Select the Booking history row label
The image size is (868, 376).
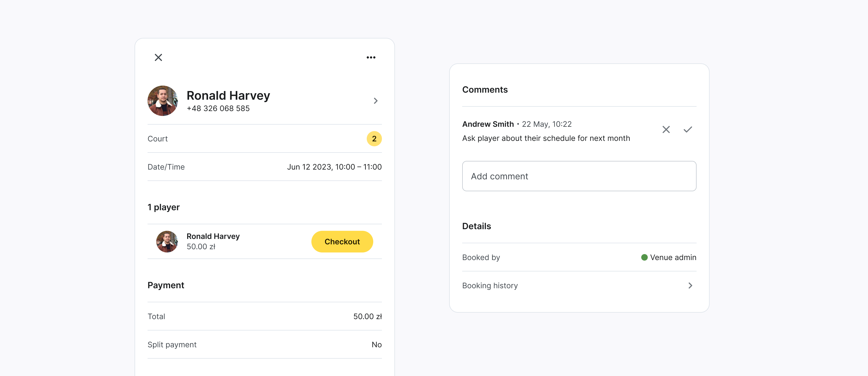[490, 286]
